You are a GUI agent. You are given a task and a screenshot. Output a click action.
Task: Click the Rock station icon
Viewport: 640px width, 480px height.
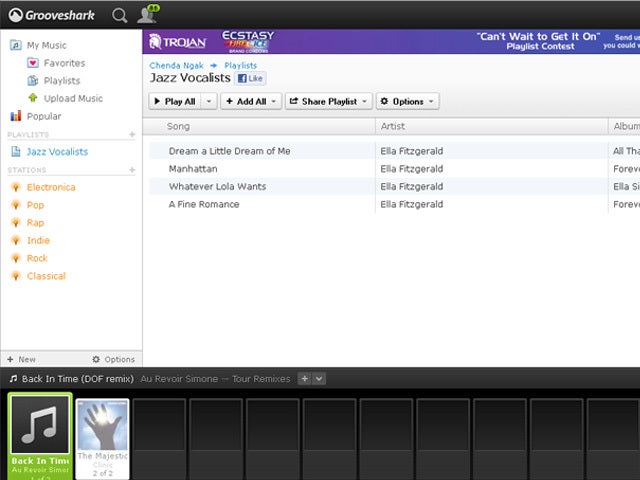(x=16, y=258)
